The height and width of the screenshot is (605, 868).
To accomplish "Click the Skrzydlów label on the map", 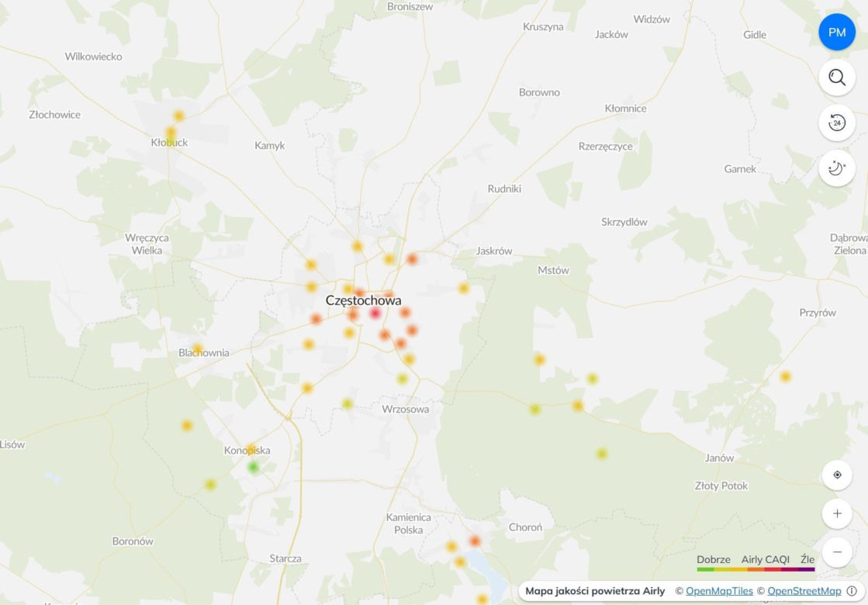I will pyautogui.click(x=624, y=222).
